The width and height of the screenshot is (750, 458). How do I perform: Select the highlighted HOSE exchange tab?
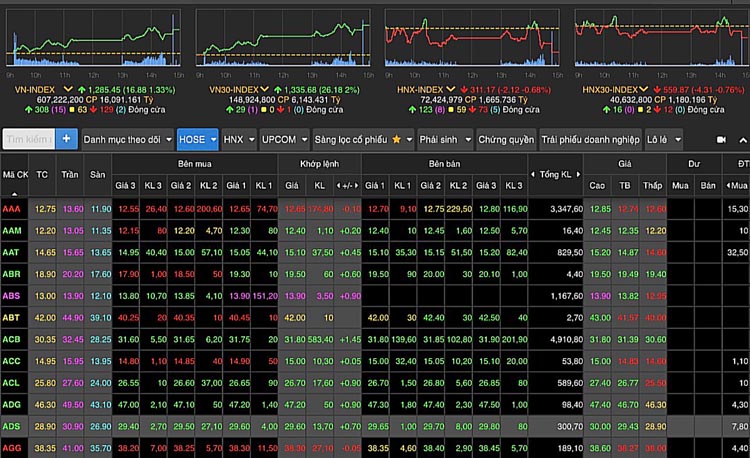coord(196,139)
